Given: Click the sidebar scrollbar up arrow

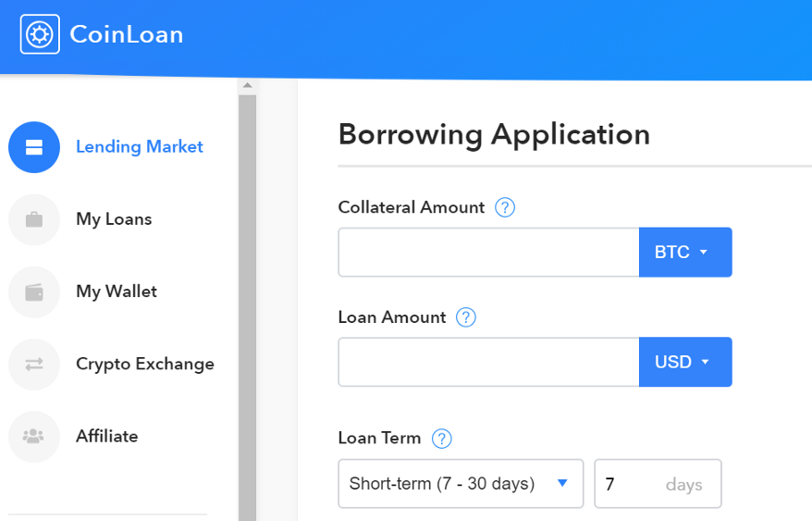Looking at the screenshot, I should (248, 85).
